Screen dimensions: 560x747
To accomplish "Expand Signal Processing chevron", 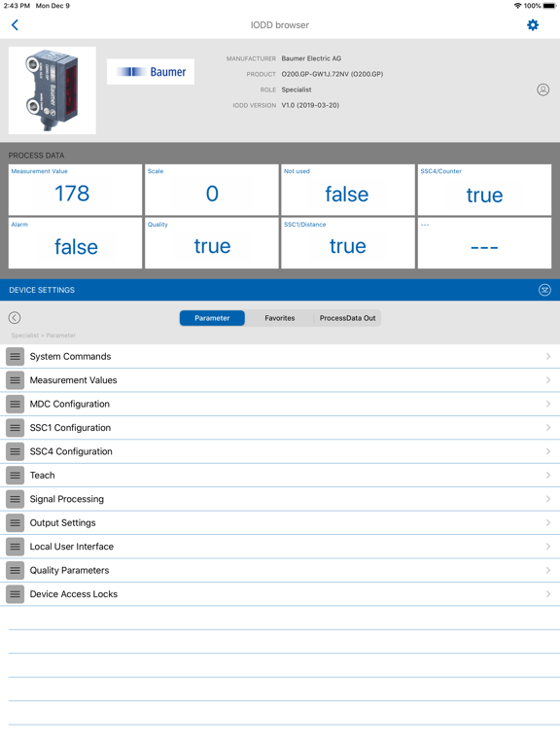I will (x=548, y=499).
